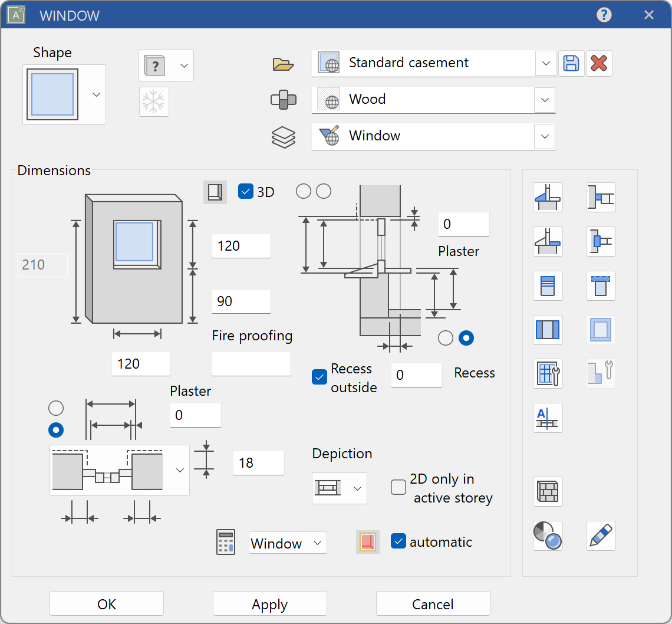This screenshot has height=624, width=672.
Task: Delete preset with the red X icon
Action: [x=599, y=64]
